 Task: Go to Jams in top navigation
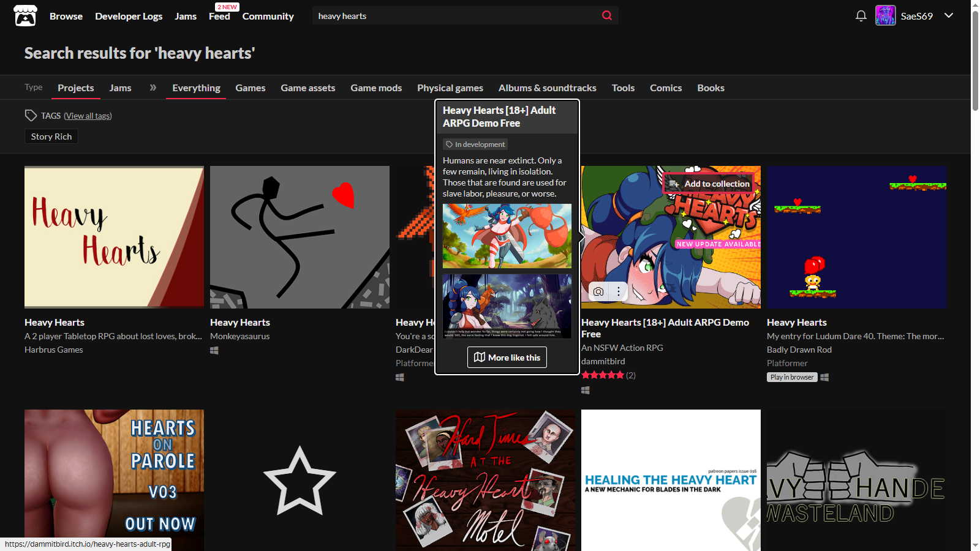[186, 16]
